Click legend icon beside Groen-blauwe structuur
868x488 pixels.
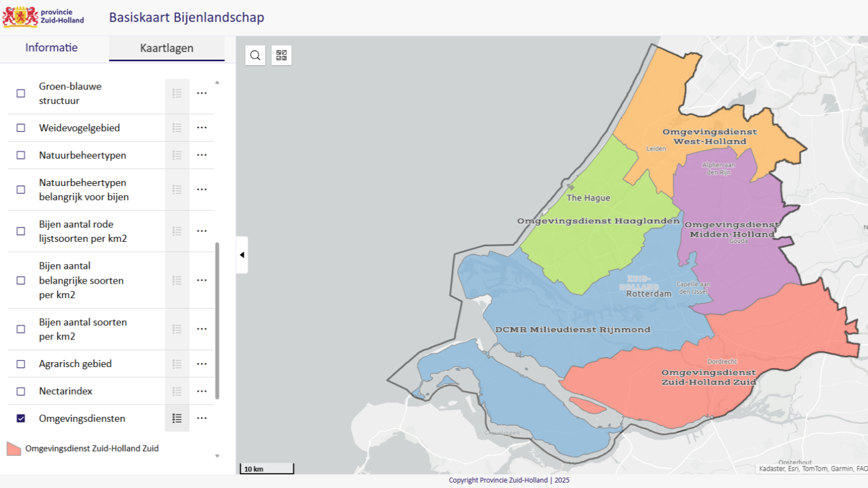point(177,93)
